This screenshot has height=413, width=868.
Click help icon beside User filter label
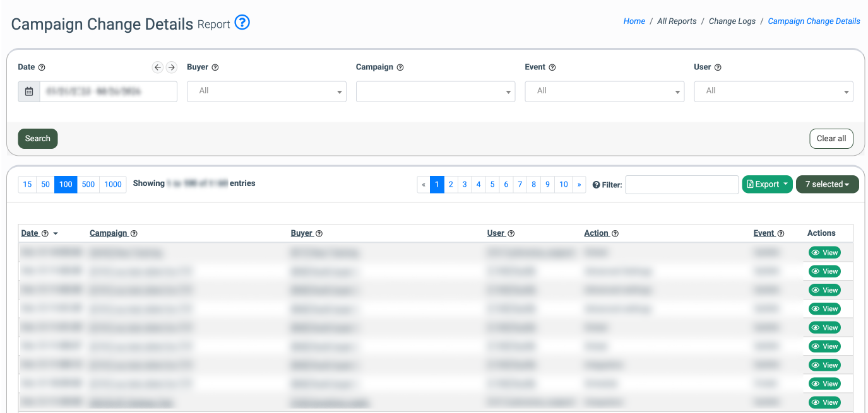[x=718, y=67]
